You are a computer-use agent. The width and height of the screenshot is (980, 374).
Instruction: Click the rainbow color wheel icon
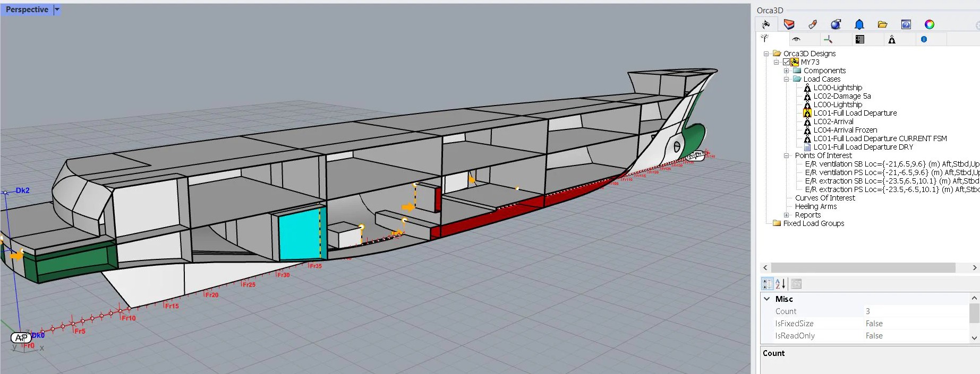pos(930,24)
